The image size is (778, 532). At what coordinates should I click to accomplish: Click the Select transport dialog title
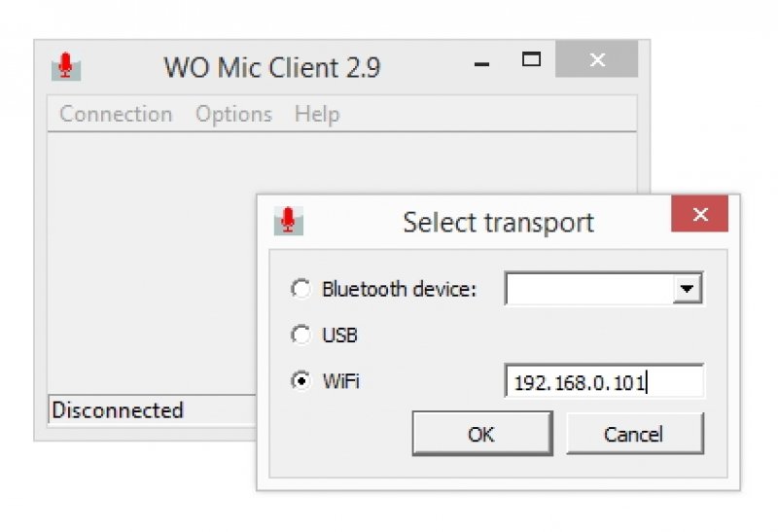(x=498, y=222)
